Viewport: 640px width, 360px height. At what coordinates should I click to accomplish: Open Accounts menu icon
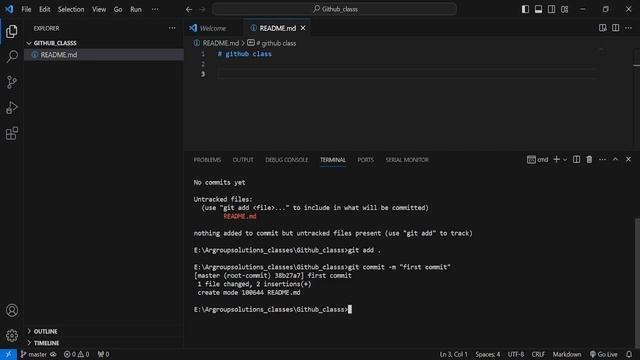click(x=11, y=310)
